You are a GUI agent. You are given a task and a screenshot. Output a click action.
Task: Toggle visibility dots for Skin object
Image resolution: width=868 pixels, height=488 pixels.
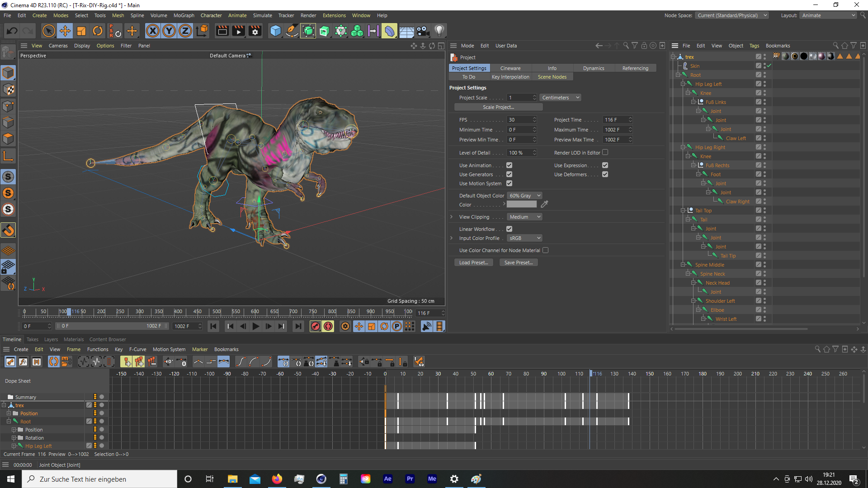tap(764, 66)
